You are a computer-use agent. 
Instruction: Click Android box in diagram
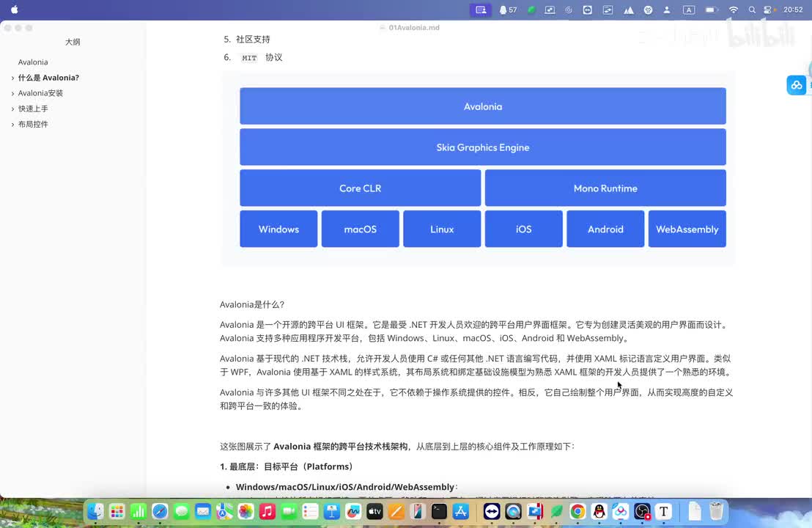605,229
